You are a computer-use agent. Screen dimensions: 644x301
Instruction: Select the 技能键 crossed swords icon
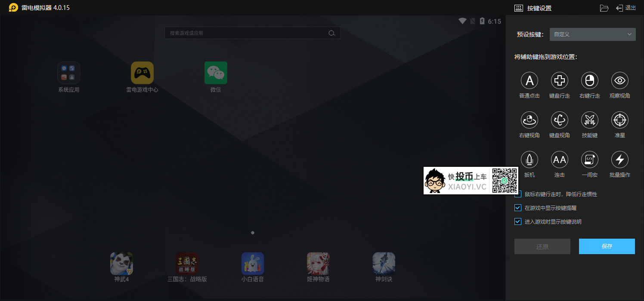click(x=590, y=120)
